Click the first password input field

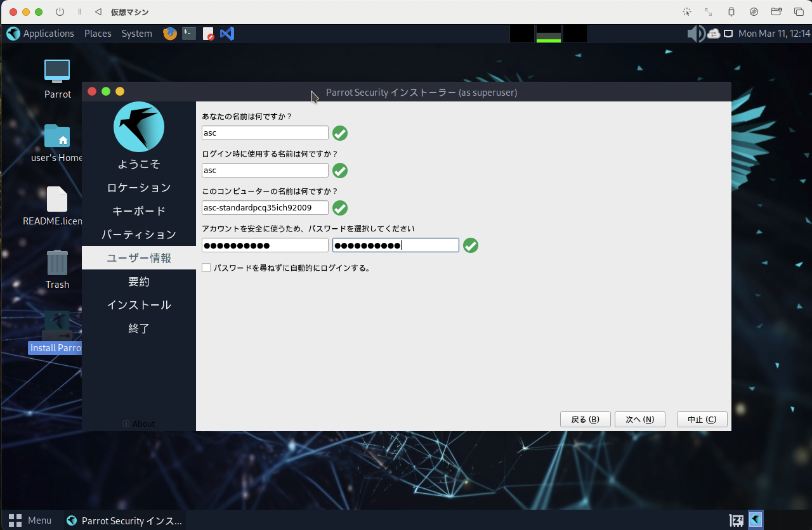tap(265, 245)
